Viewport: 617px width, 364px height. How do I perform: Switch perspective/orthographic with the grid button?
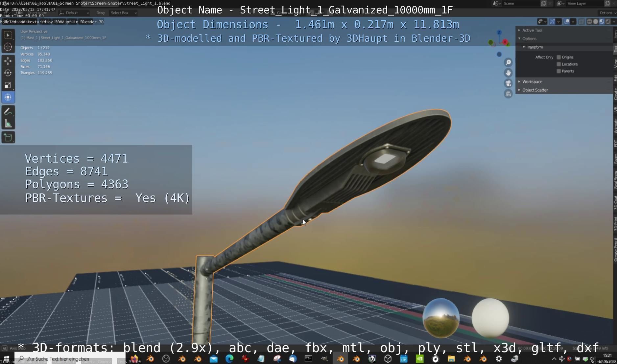coord(508,94)
